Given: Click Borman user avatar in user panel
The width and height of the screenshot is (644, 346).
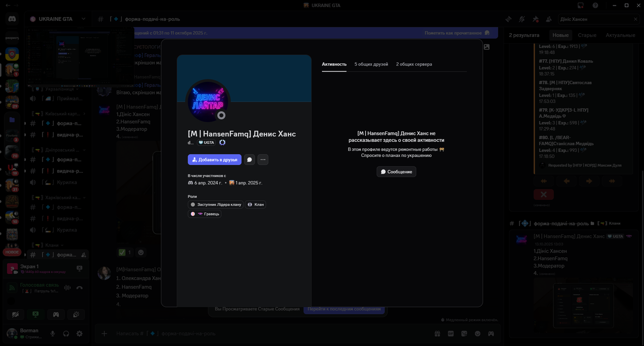Looking at the screenshot, I should pyautogui.click(x=12, y=333).
